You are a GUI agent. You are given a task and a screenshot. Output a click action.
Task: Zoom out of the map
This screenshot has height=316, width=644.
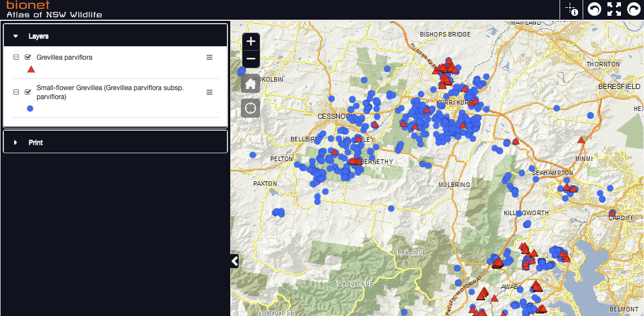(251, 59)
